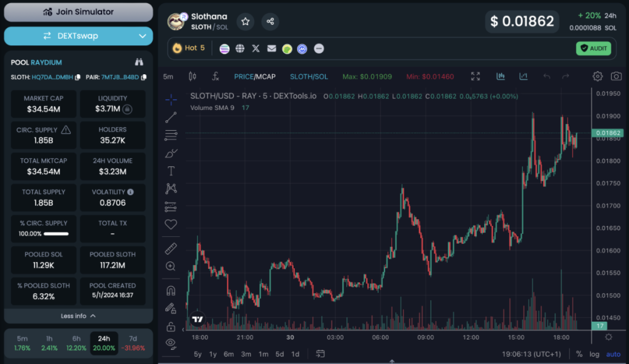This screenshot has width=629, height=364.
Task: Select the 24h price change tab
Action: coord(104,343)
